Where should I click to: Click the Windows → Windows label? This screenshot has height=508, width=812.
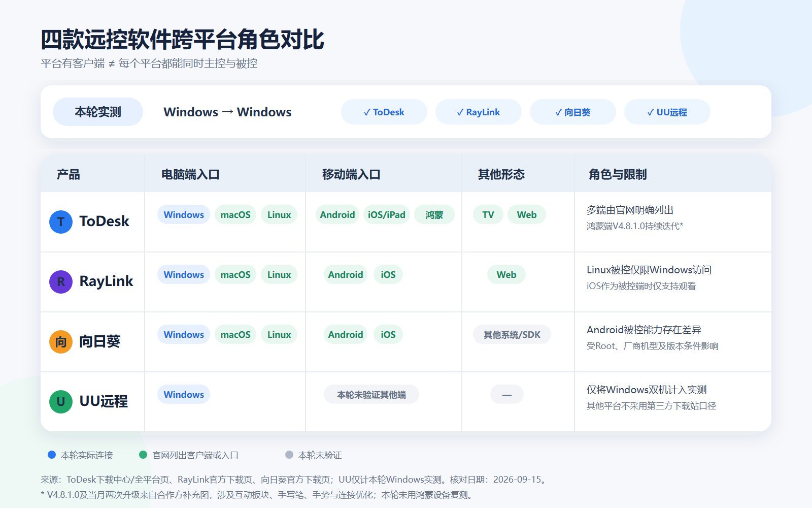(x=227, y=112)
